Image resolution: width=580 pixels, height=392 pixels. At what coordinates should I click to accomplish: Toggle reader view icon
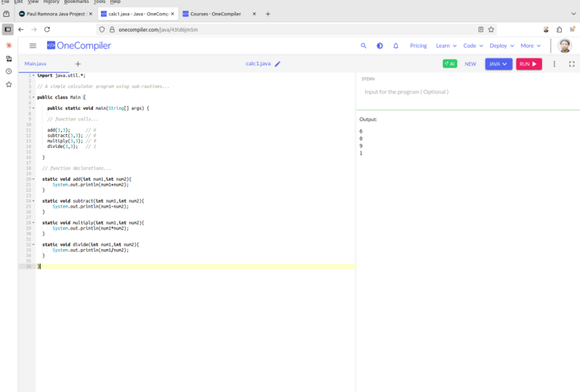[481, 30]
